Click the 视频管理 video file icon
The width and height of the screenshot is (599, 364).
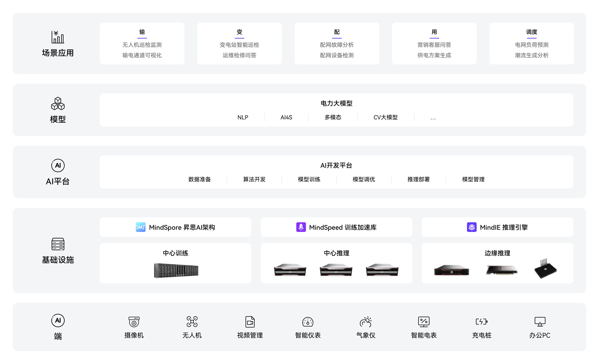(250, 322)
